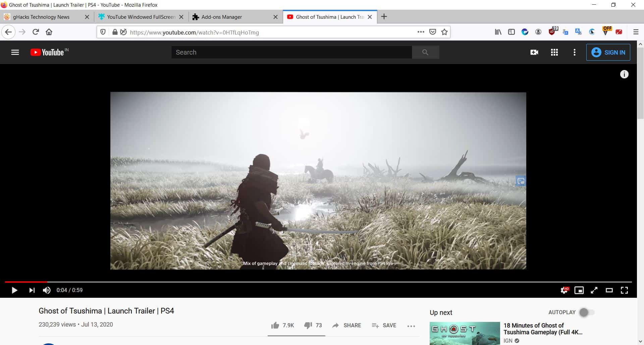Enter full screen mode
Image resolution: width=644 pixels, height=345 pixels.
[624, 290]
